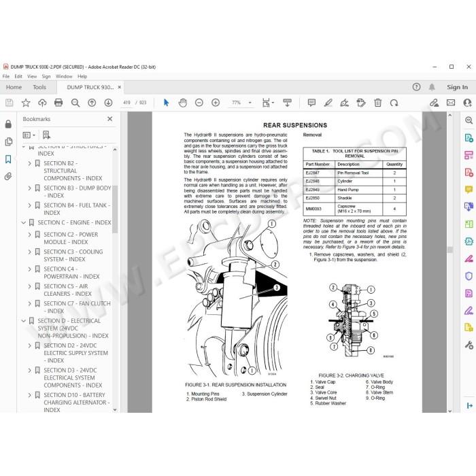Click the Sign In link
Screen dimensions: 476x476
pos(457,88)
